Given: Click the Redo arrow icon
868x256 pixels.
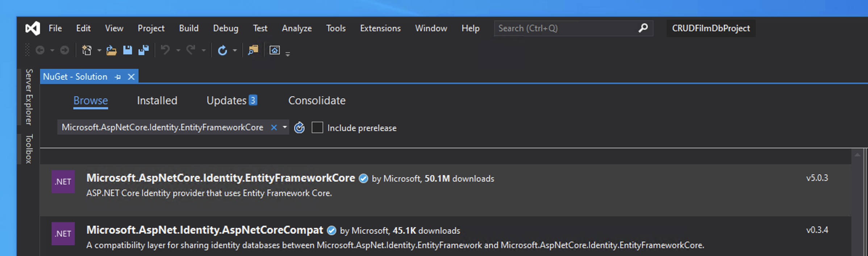Looking at the screenshot, I should pos(191,50).
